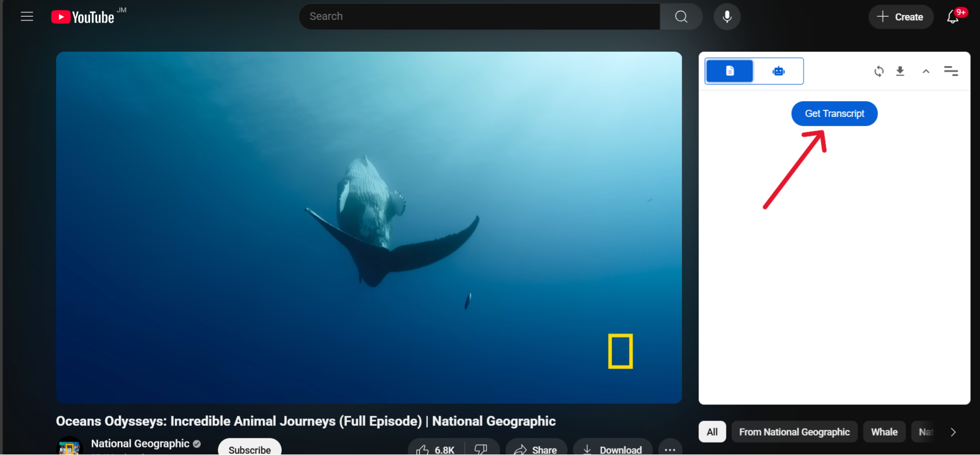The image size is (980, 455).
Task: Open the more actions ellipsis menu
Action: coord(670,449)
